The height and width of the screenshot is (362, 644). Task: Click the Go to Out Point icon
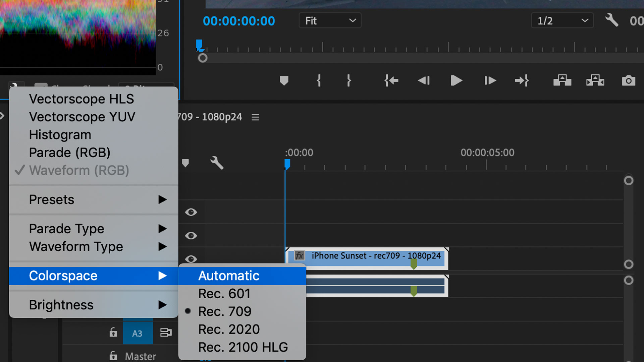click(522, 81)
